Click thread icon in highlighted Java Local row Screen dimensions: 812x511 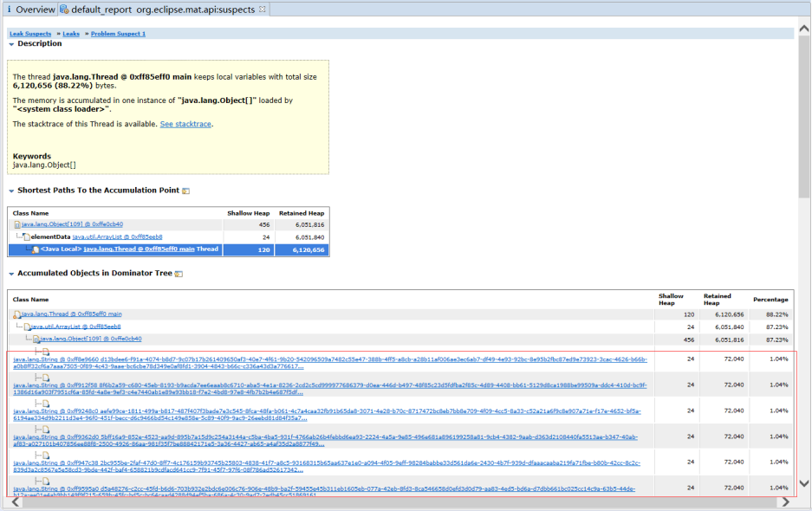tap(36, 249)
